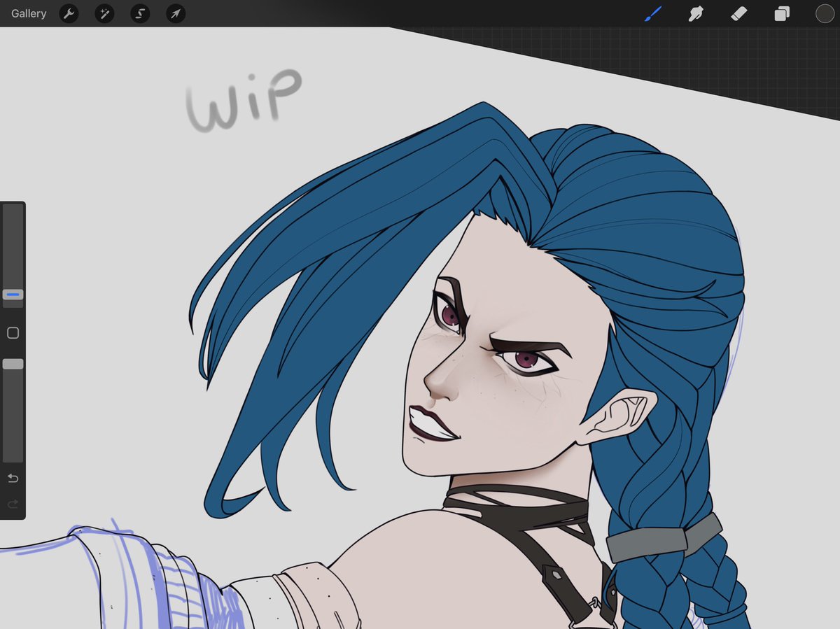
Task: Open the active color picker
Action: (825, 13)
